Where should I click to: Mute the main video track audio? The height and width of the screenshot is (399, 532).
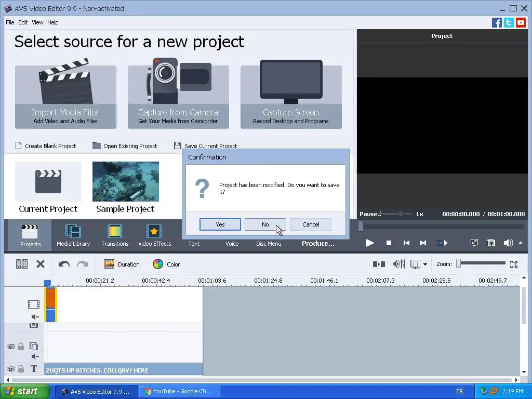pyautogui.click(x=35, y=317)
